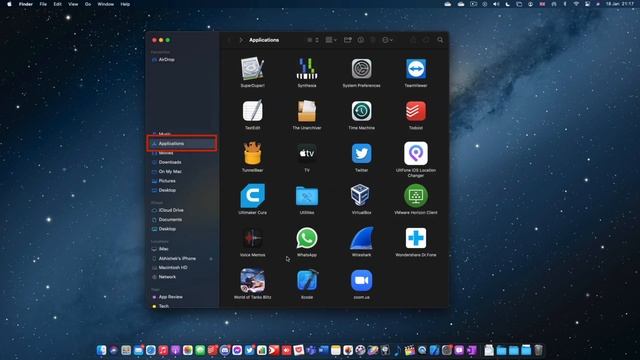
Task: Select World of Tanks Blitz app
Action: click(252, 280)
